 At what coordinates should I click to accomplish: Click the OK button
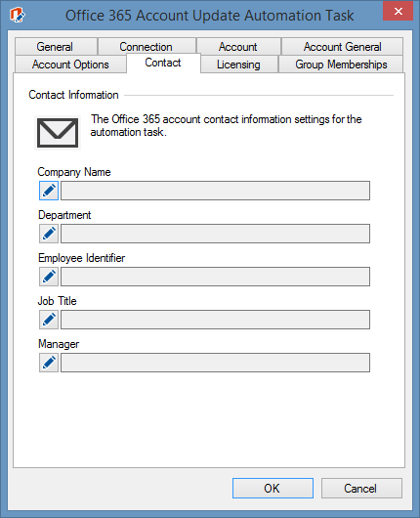(x=273, y=488)
